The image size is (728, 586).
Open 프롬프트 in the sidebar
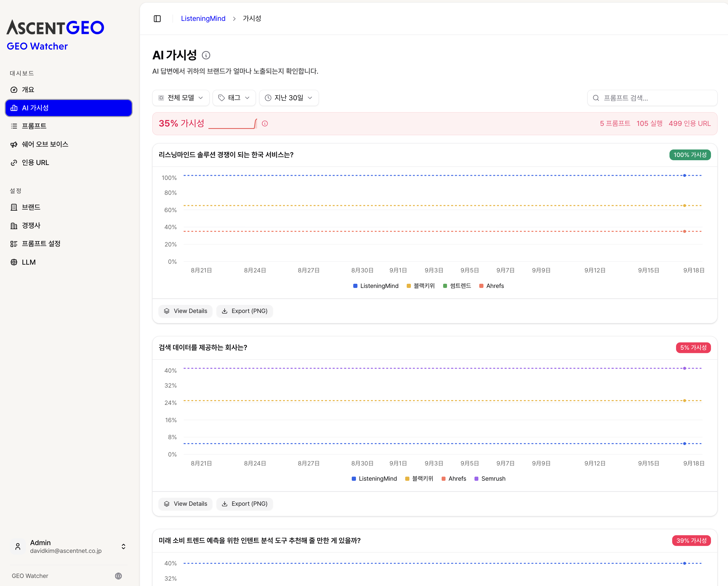click(69, 126)
